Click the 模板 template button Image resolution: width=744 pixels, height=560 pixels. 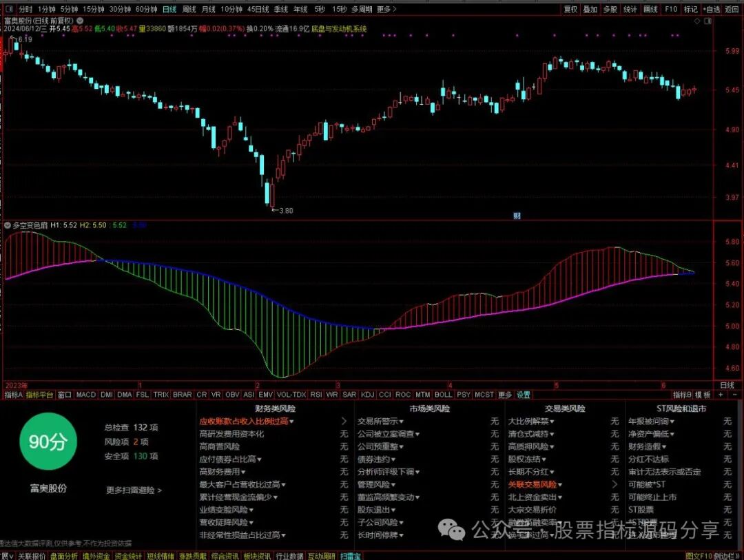tap(703, 395)
